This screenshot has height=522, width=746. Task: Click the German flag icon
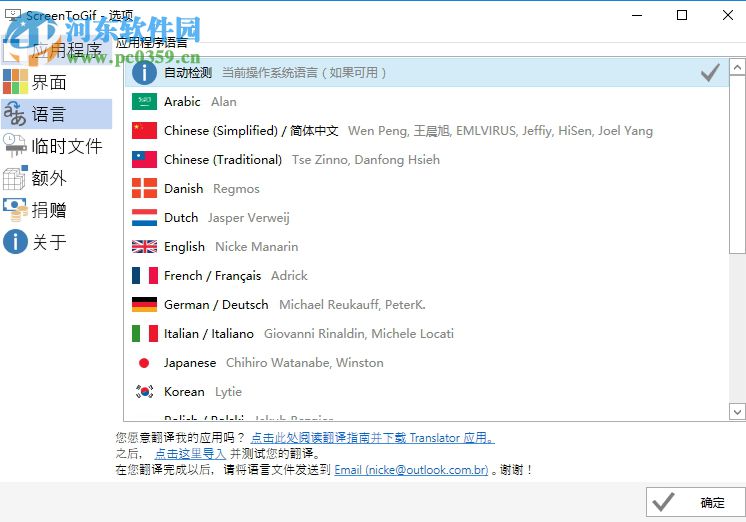click(144, 305)
